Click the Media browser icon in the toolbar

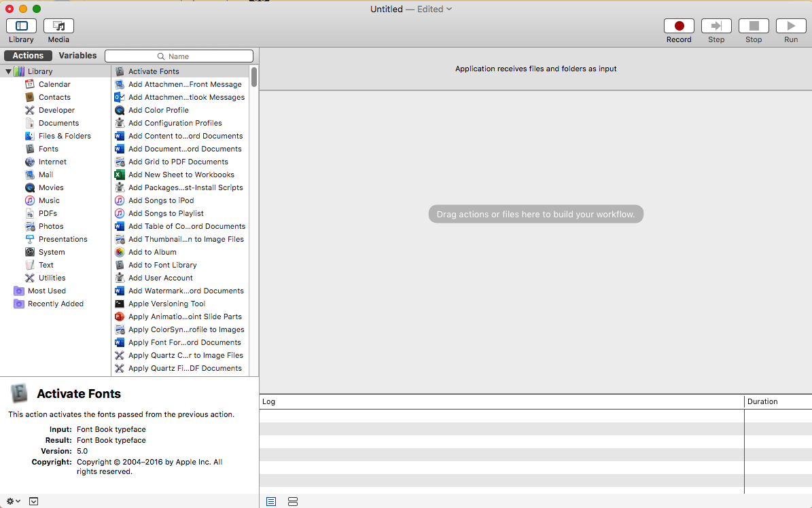click(58, 26)
